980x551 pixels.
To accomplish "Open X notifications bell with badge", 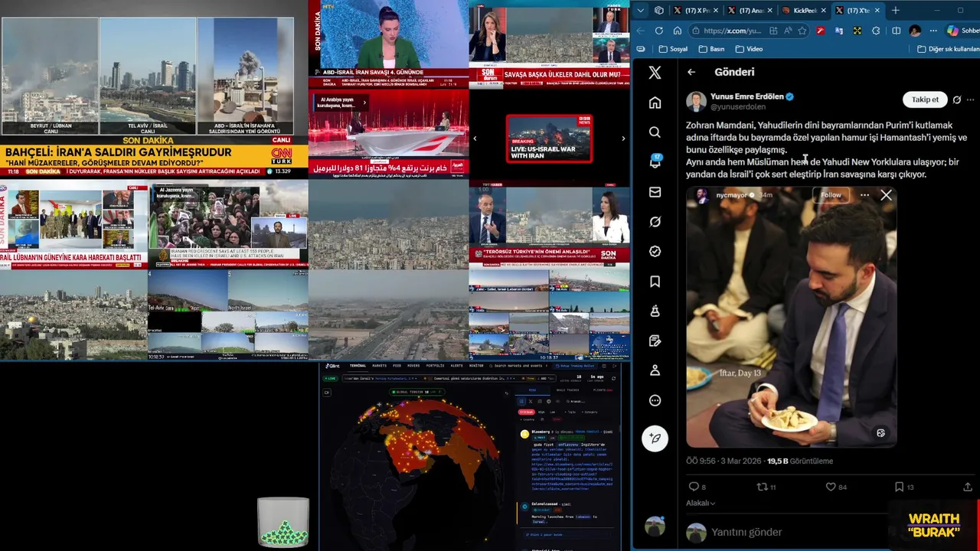I will (655, 161).
